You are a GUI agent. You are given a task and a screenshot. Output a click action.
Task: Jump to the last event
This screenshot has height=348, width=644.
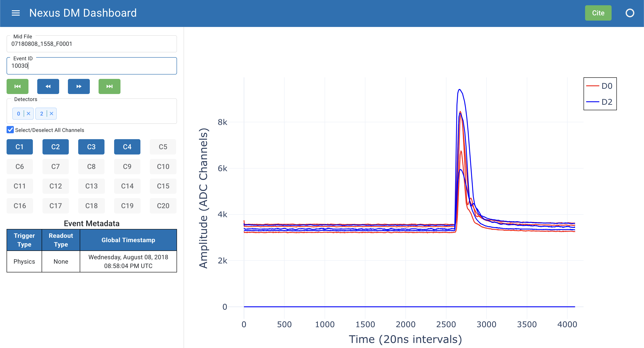pos(109,86)
